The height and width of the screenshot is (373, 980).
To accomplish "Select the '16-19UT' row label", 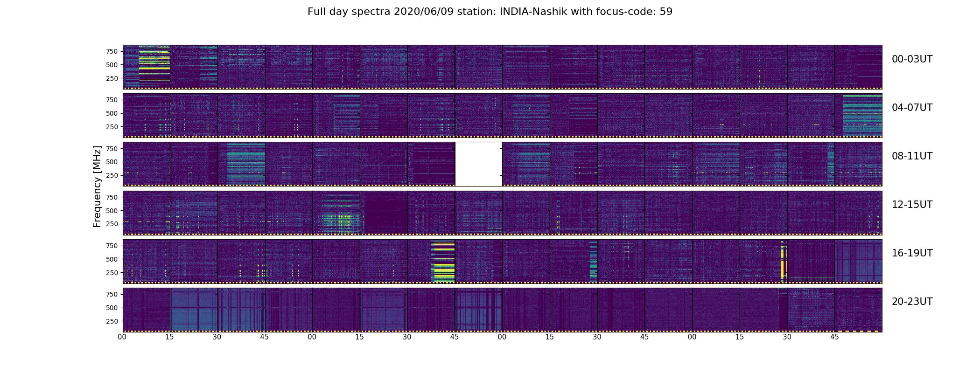I will (x=912, y=253).
